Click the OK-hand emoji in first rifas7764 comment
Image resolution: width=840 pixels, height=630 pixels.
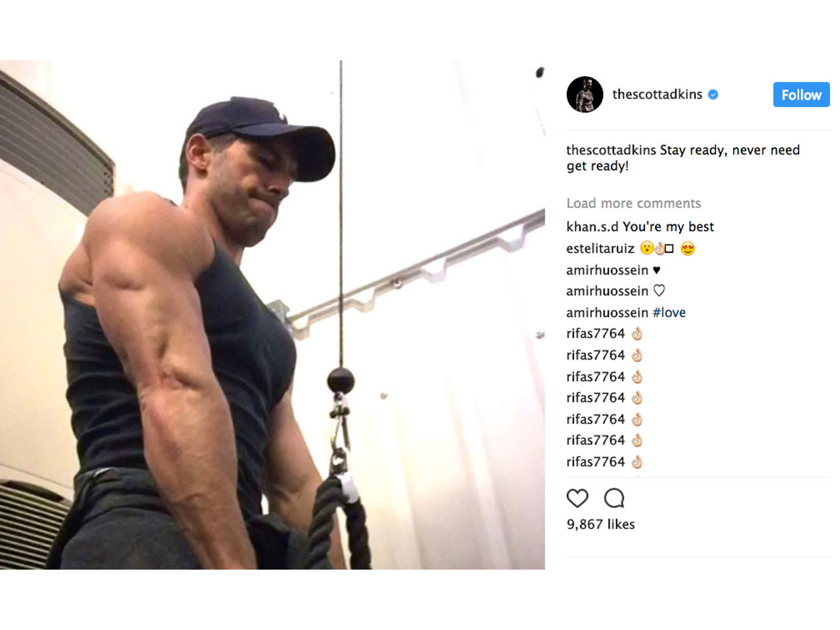point(637,334)
